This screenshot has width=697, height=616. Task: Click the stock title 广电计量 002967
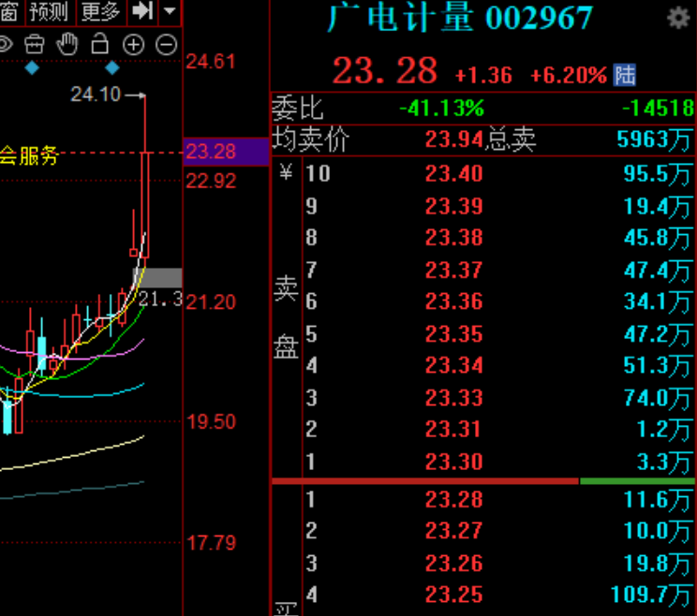pyautogui.click(x=459, y=19)
